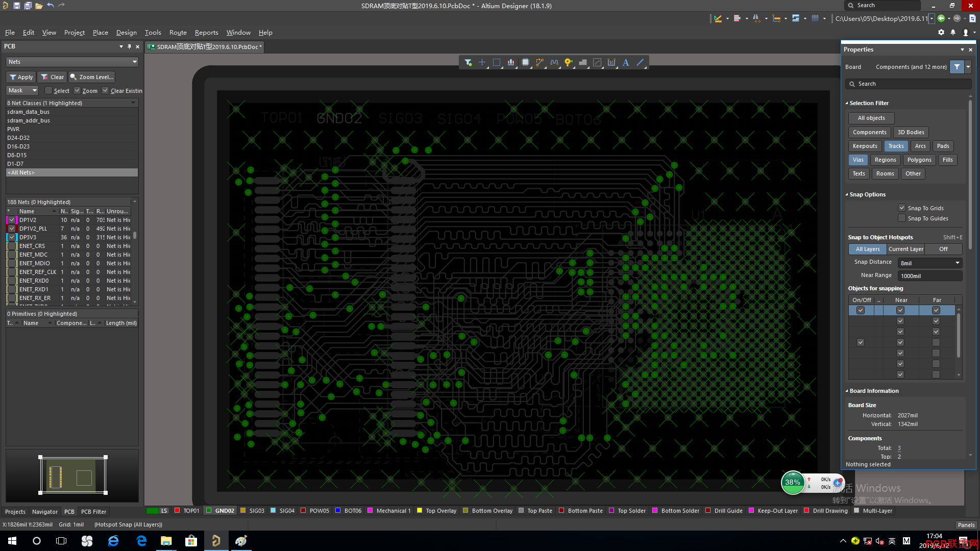Select the place line tool
Screen dimensions: 980x551
click(640, 62)
